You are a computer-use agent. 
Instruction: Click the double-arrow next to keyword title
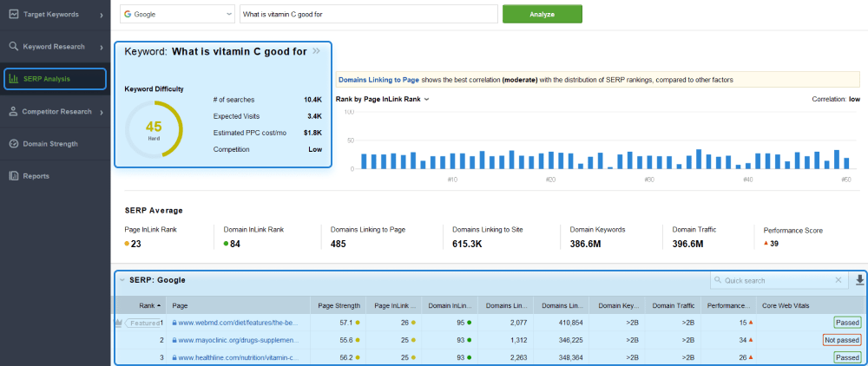(x=316, y=51)
